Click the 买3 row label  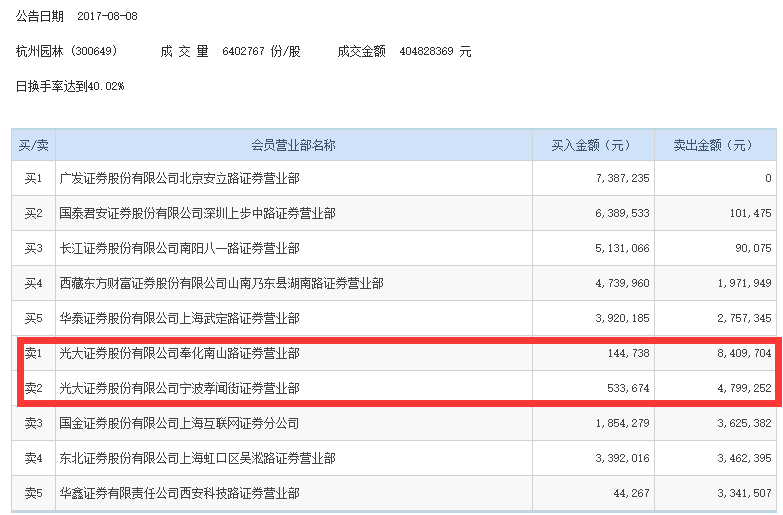tap(33, 248)
